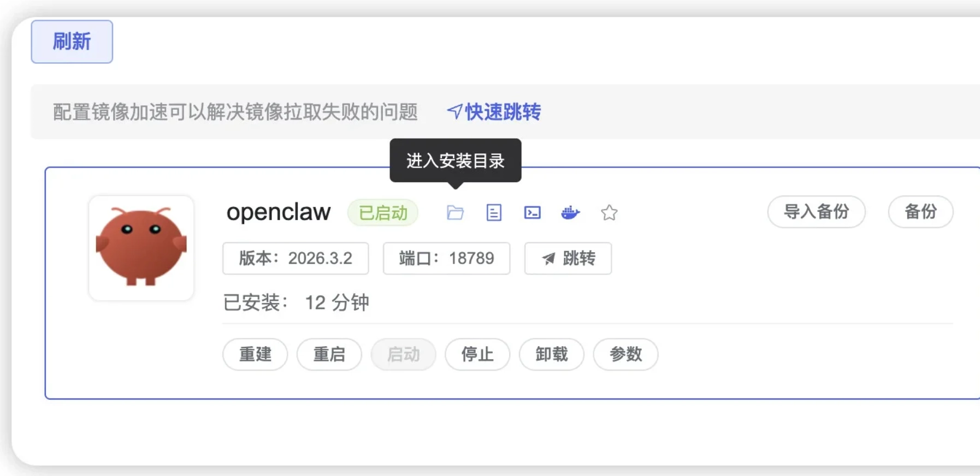Viewport: 980px width, 476px height.
Task: Open the terminal icon for openclaw
Action: pos(532,213)
